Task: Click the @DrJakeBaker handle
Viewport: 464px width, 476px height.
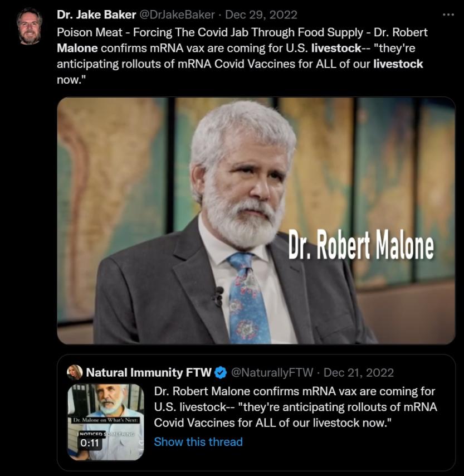Action: click(x=177, y=14)
